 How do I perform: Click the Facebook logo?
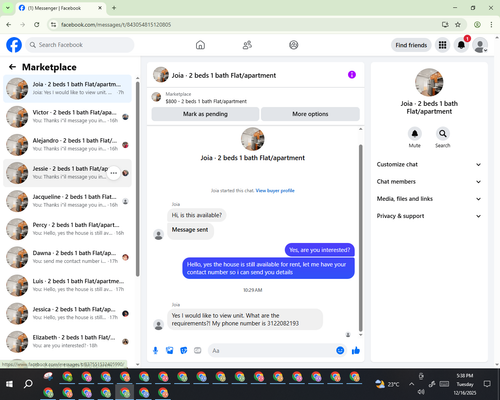point(14,45)
